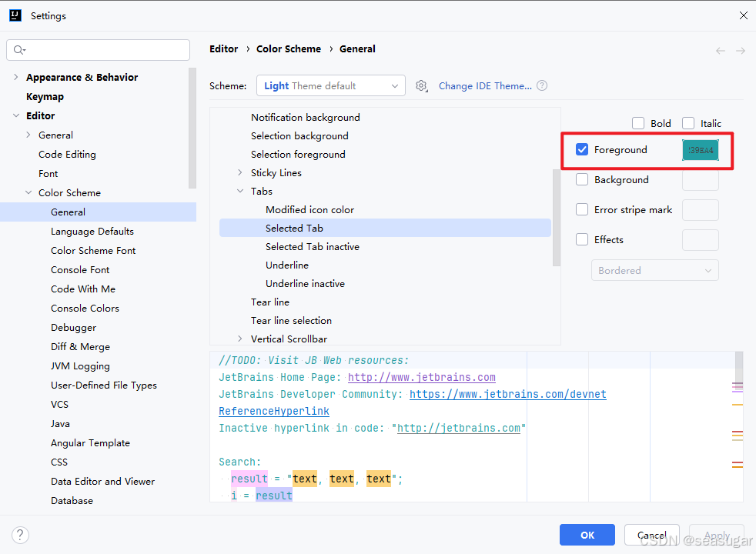Viewport: 756px width, 554px height.
Task: Select Tear line selection item
Action: 291,320
